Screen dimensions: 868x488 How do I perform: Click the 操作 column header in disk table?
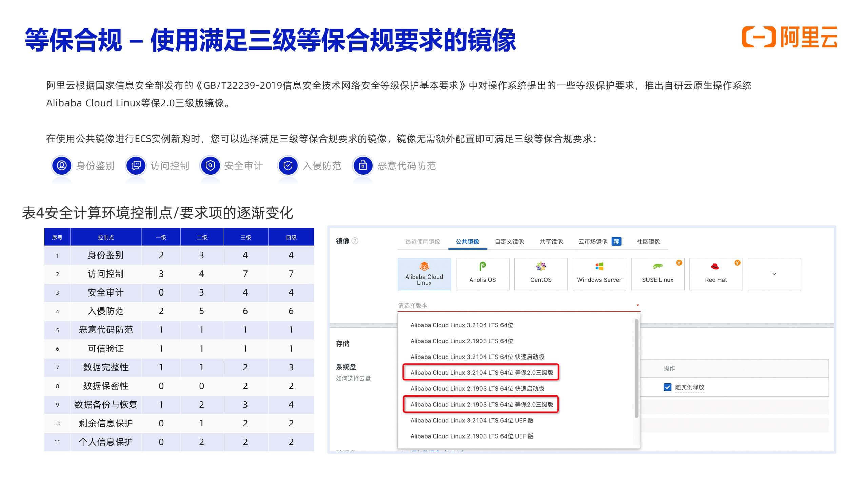click(669, 368)
